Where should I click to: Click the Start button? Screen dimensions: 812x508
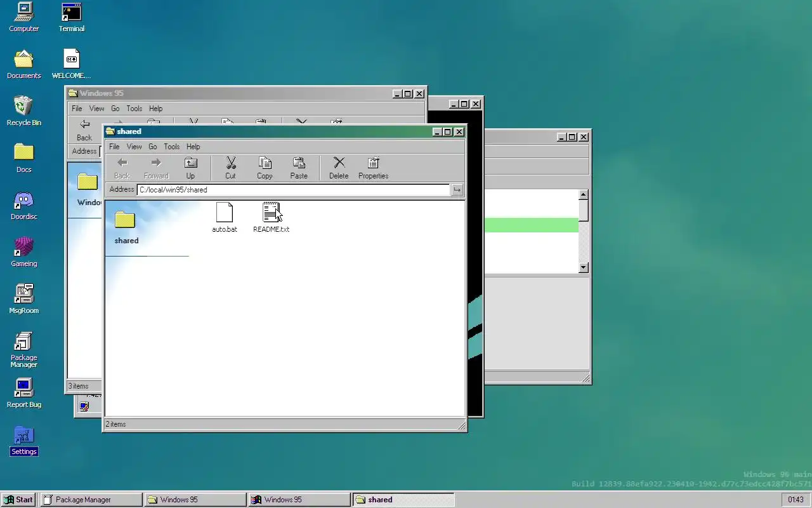click(19, 500)
